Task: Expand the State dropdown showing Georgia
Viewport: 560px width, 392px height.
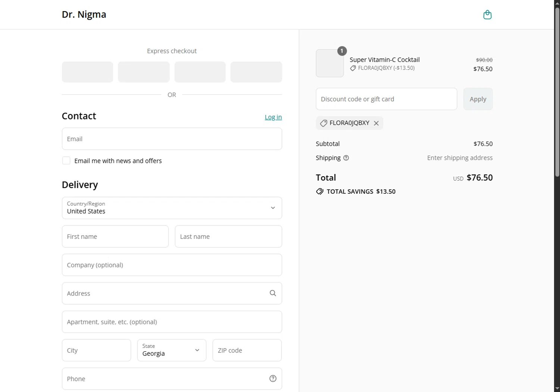Action: coord(171,350)
